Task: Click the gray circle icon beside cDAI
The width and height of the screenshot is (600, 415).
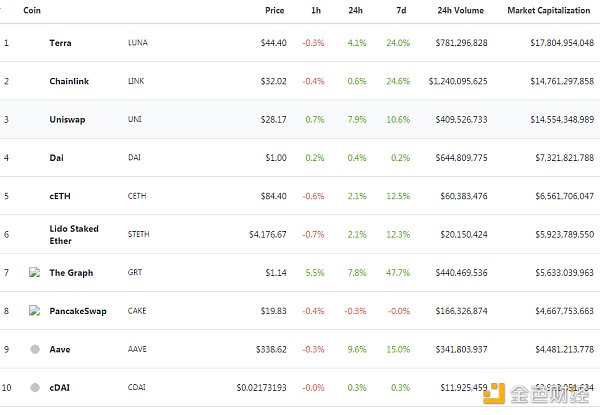Action: pyautogui.click(x=35, y=387)
